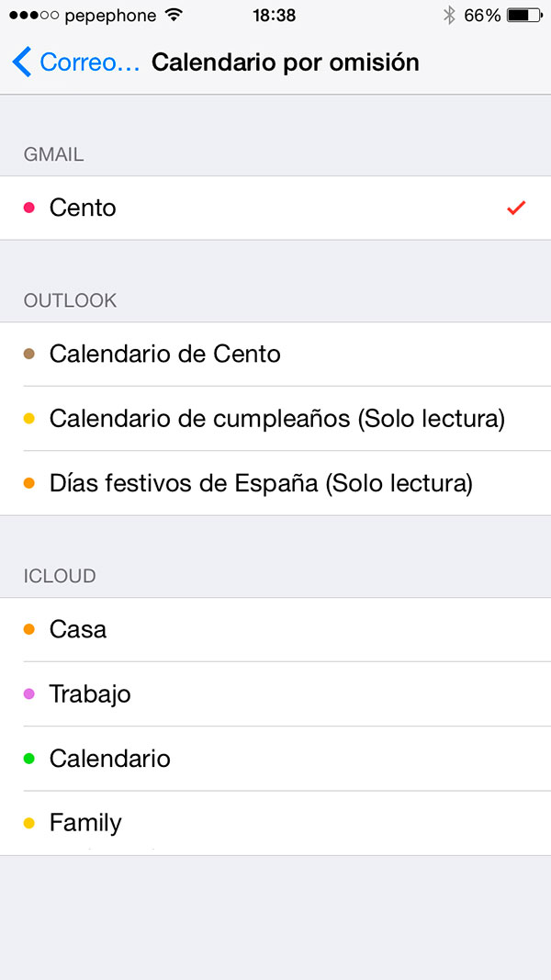Tap the Bluetooth status icon
Viewport: 551px width, 980px height.
[x=449, y=16]
